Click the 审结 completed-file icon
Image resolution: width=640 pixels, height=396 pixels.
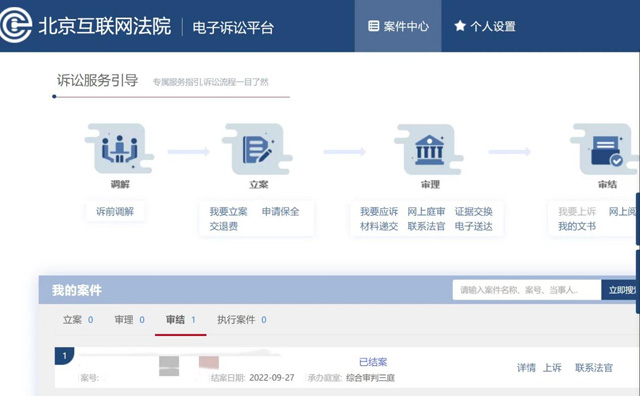pos(605,150)
